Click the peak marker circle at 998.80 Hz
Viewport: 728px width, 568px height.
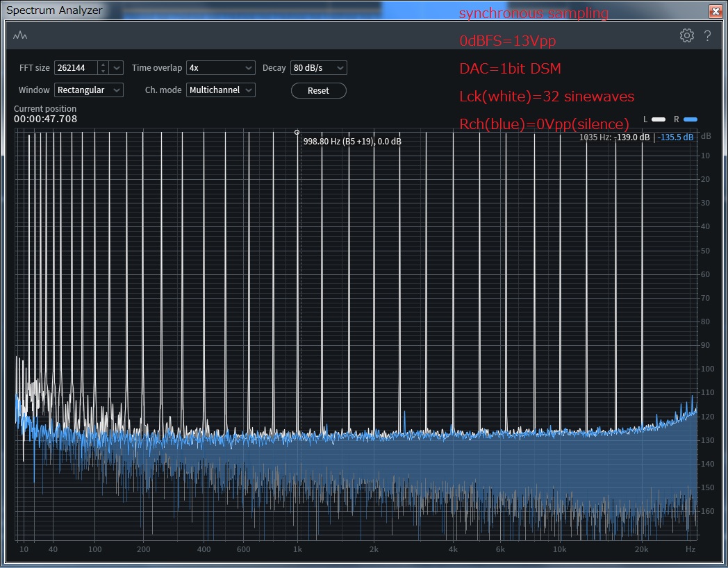(297, 132)
